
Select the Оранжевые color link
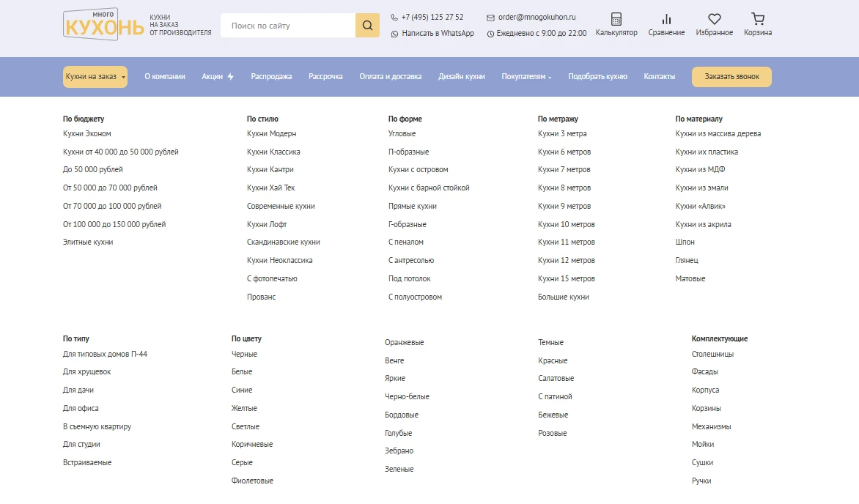pos(404,343)
